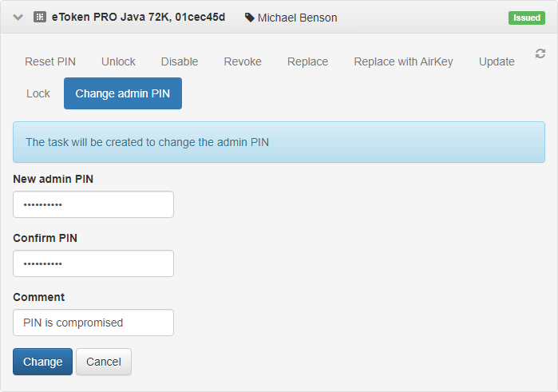Viewport: 558px width, 392px height.
Task: Click the Comment text field
Action: click(x=93, y=323)
